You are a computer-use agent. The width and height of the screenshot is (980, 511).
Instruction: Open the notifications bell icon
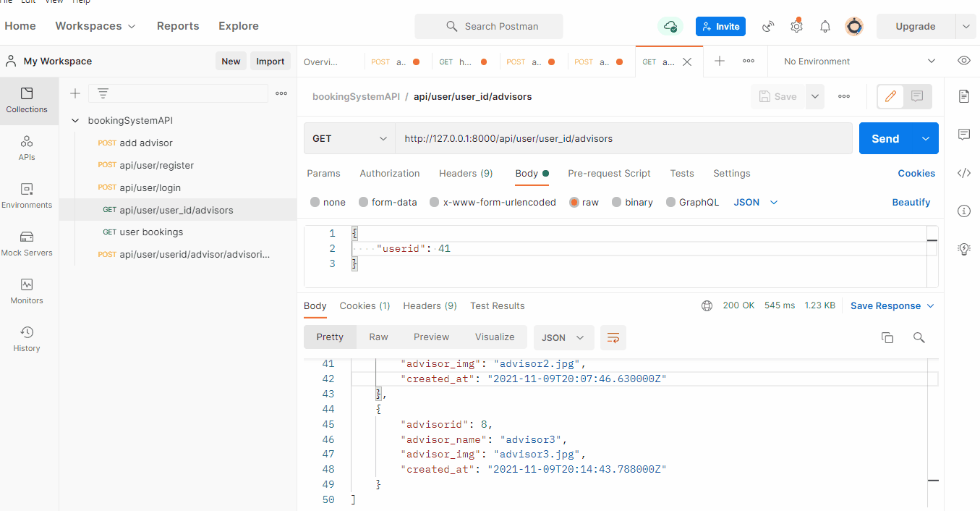tap(825, 27)
